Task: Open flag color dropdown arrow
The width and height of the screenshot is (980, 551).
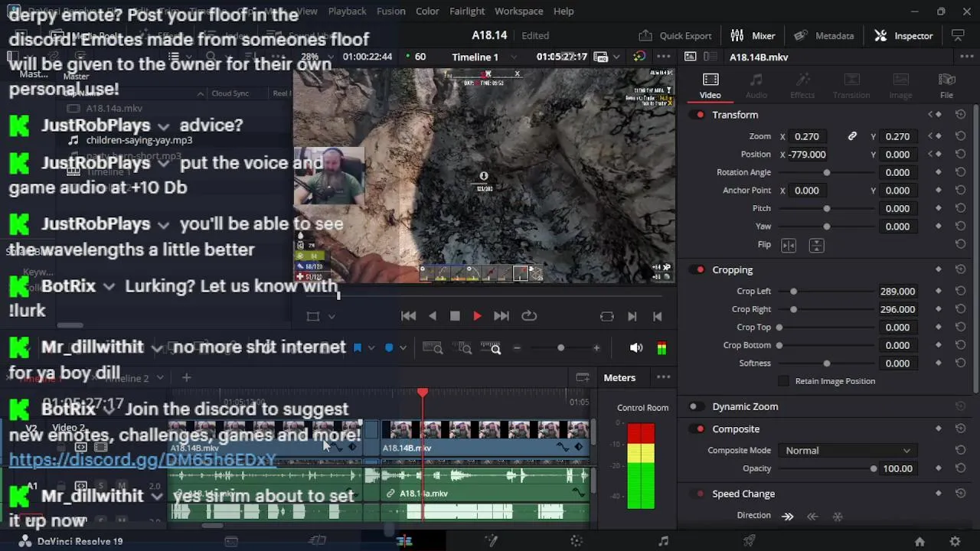Action: click(x=371, y=347)
